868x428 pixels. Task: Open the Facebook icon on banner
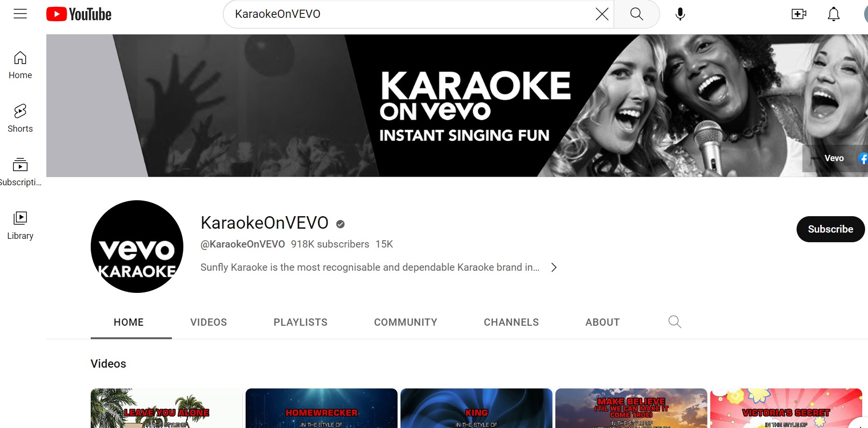[863, 158]
